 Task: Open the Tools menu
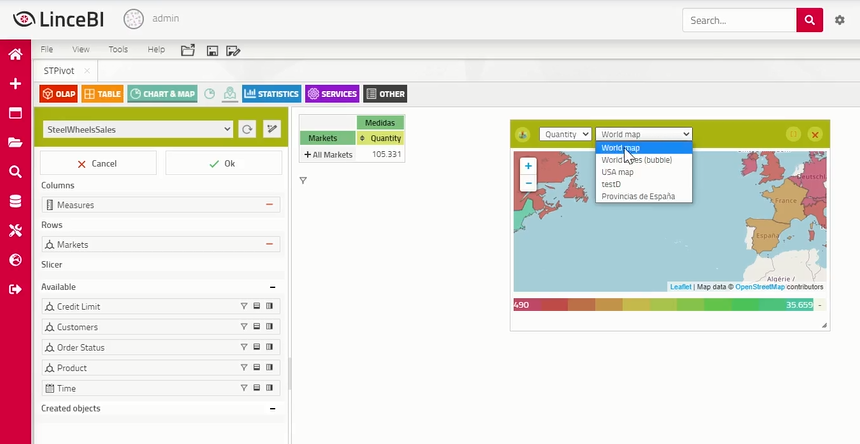point(118,49)
